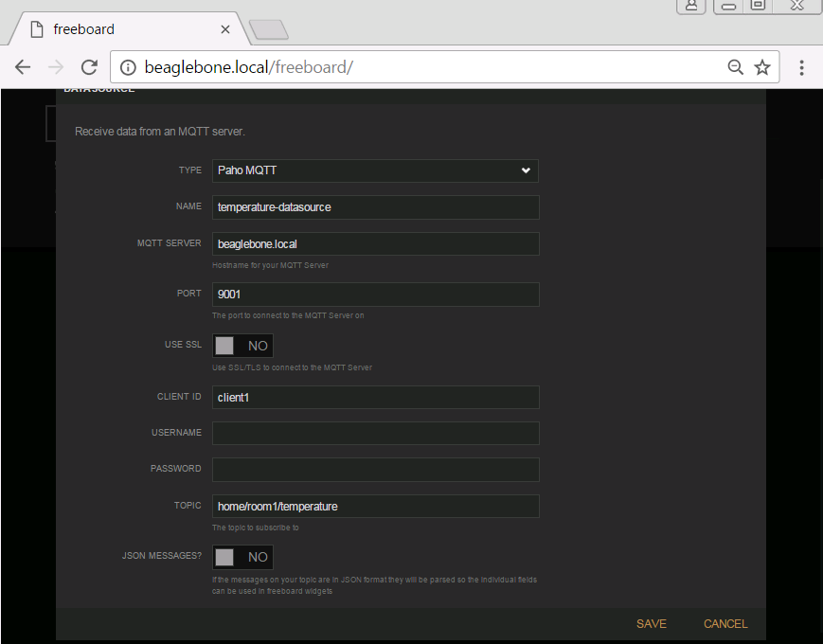Open Chrome's three-dot menu

(x=801, y=67)
